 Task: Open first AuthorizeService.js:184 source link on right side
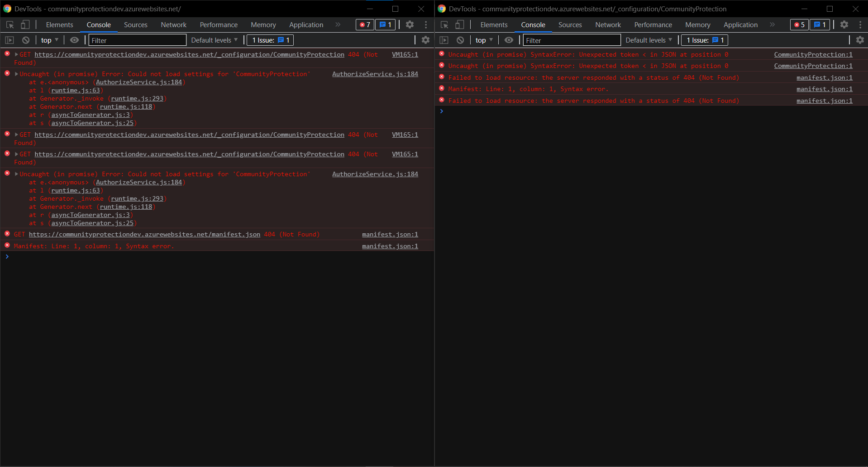[x=375, y=74]
